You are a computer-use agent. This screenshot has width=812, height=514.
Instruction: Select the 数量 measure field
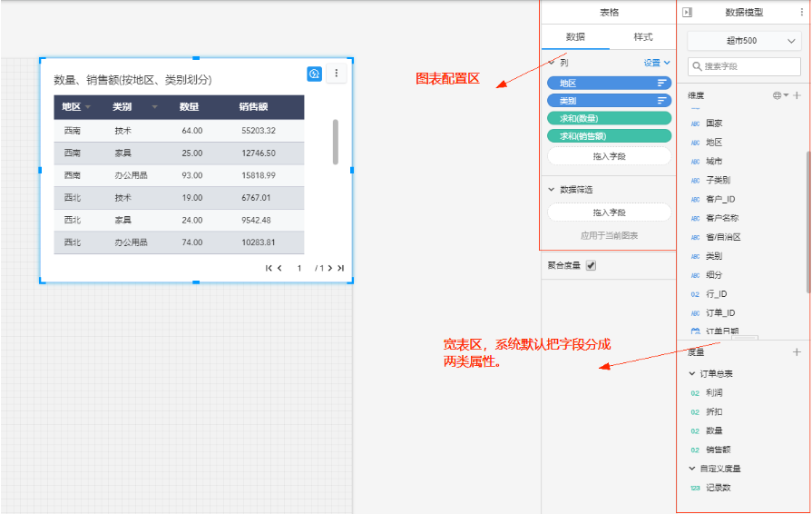click(714, 431)
